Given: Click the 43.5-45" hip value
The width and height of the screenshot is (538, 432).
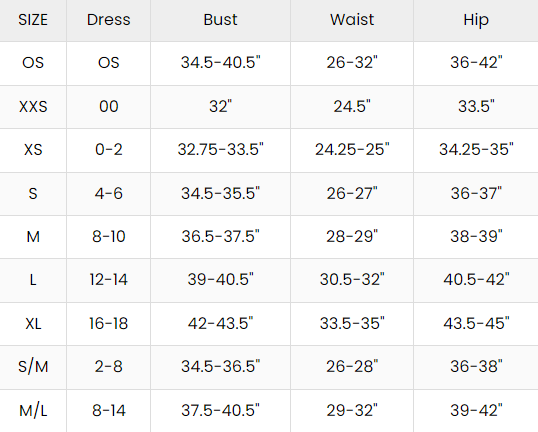Looking at the screenshot, I should point(476,323).
